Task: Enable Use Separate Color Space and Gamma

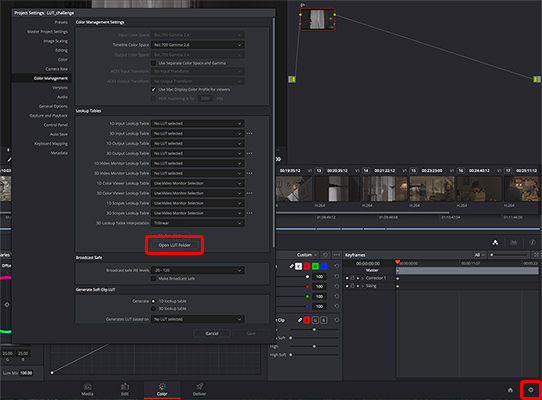Action: (153, 63)
